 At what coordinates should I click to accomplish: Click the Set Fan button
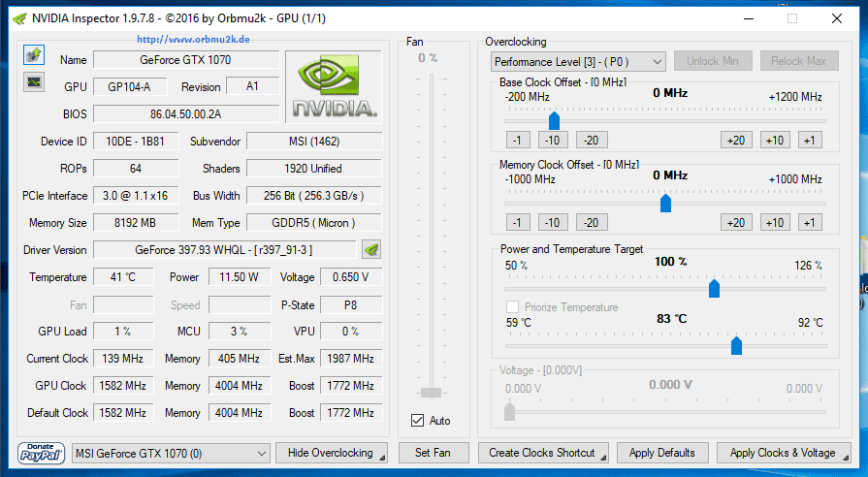(x=434, y=453)
